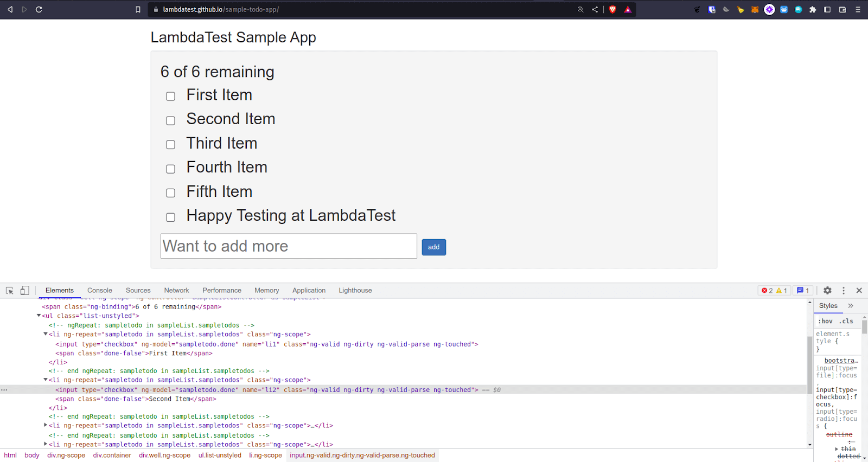Viewport: 868px width, 462px height.
Task: Collapse the ul list-unstyled node
Action: click(x=39, y=316)
